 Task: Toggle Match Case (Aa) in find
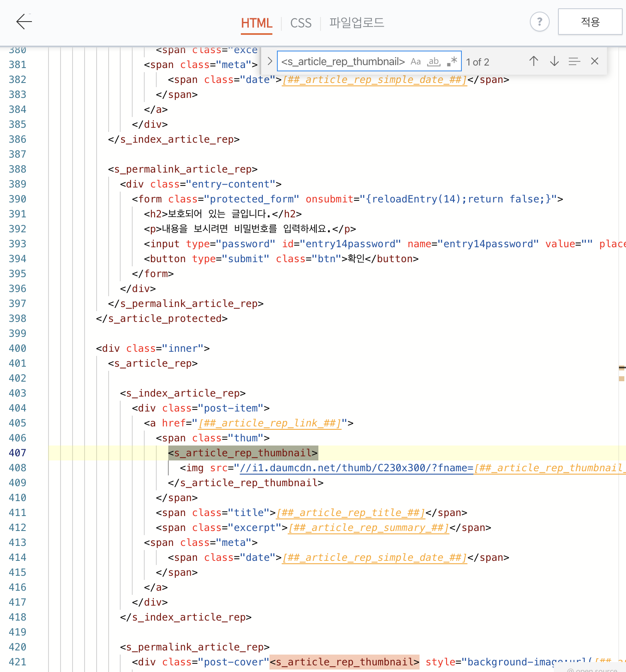(416, 62)
